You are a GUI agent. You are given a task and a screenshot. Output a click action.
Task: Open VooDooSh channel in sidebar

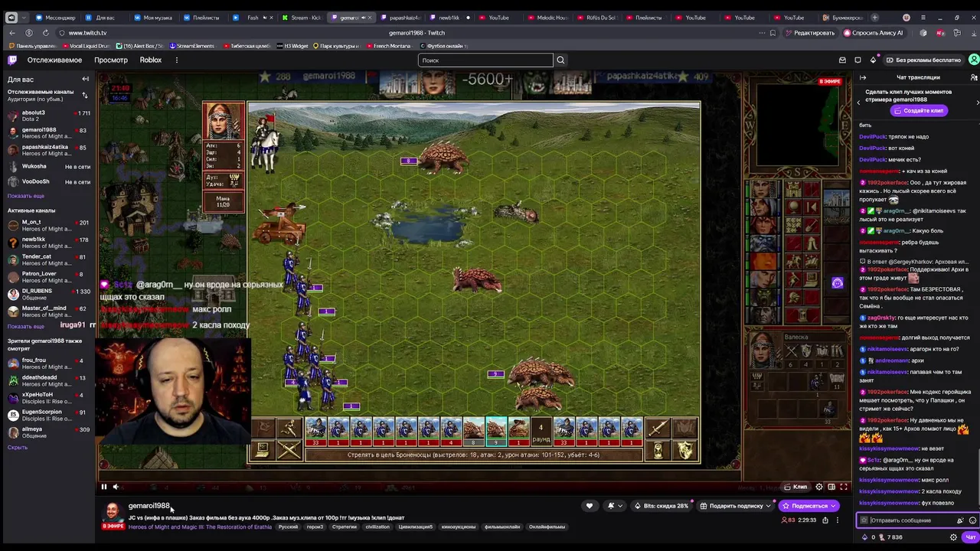tap(47, 182)
